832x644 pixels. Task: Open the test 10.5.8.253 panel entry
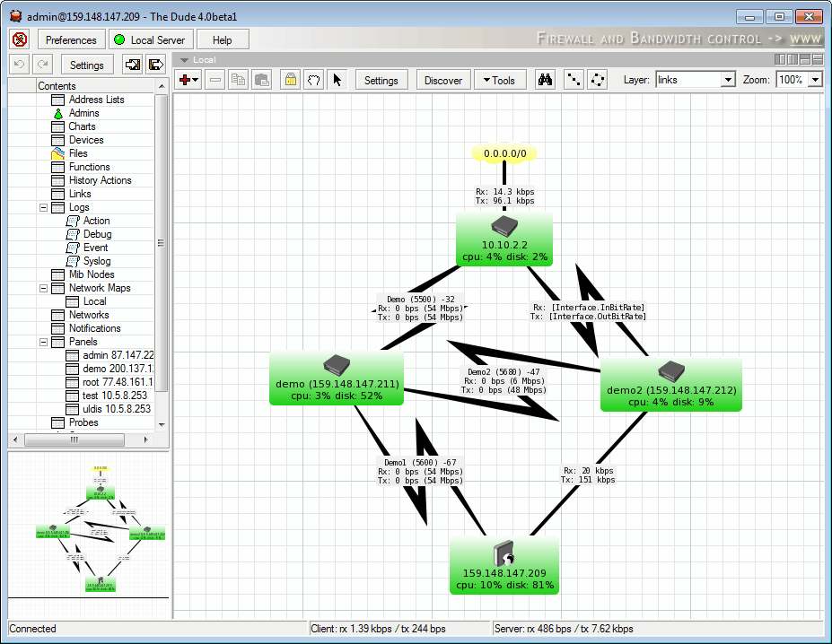click(x=115, y=396)
